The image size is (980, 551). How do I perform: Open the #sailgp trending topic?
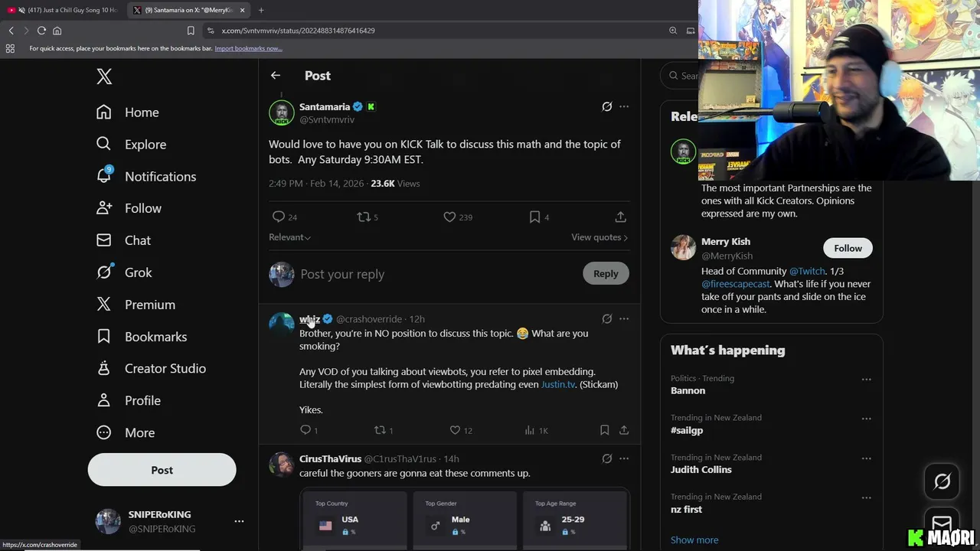(687, 430)
